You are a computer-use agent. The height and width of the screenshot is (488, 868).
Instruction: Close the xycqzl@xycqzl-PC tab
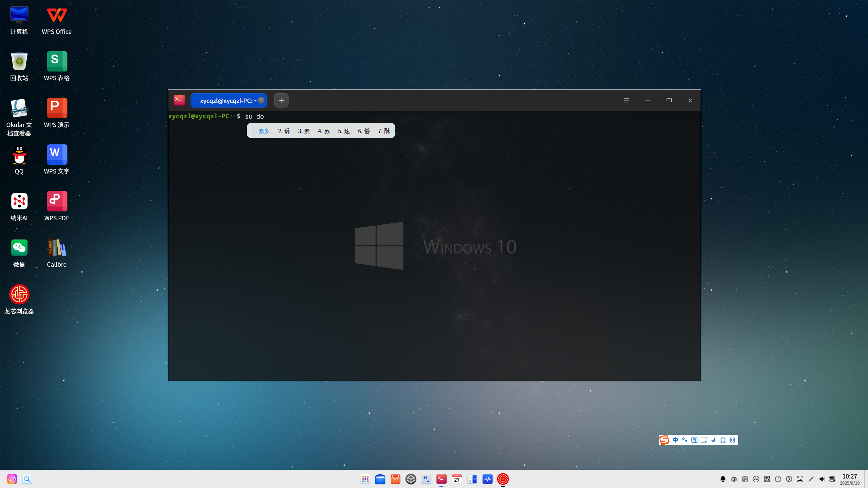click(261, 100)
